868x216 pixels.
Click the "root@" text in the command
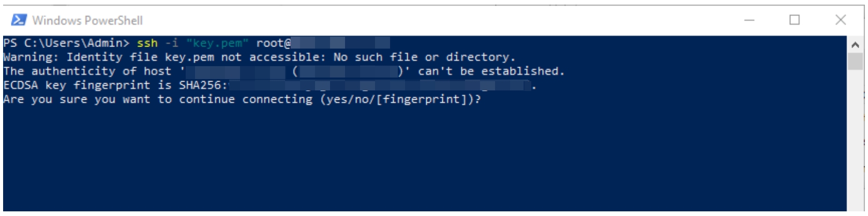pyautogui.click(x=274, y=43)
